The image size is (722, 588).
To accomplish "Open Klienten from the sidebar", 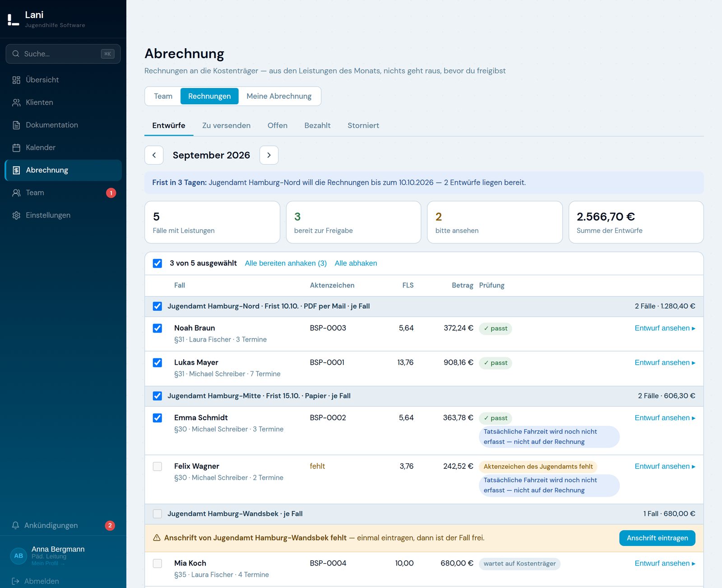I will click(x=63, y=102).
